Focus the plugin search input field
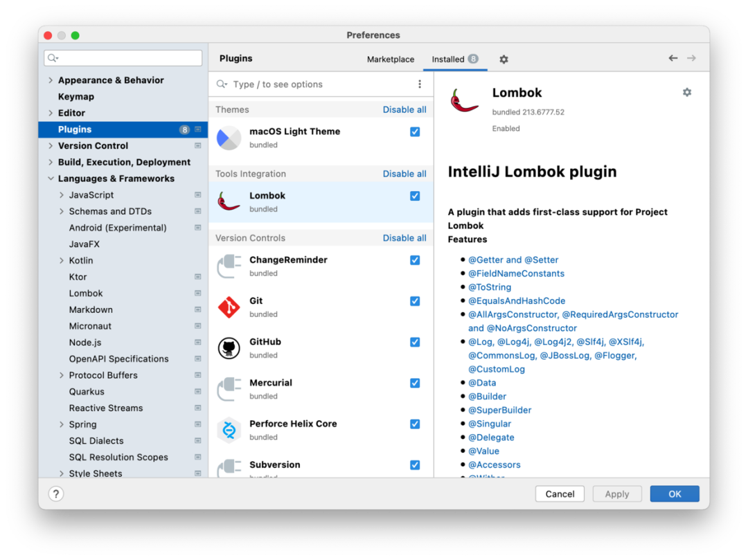 [x=321, y=84]
